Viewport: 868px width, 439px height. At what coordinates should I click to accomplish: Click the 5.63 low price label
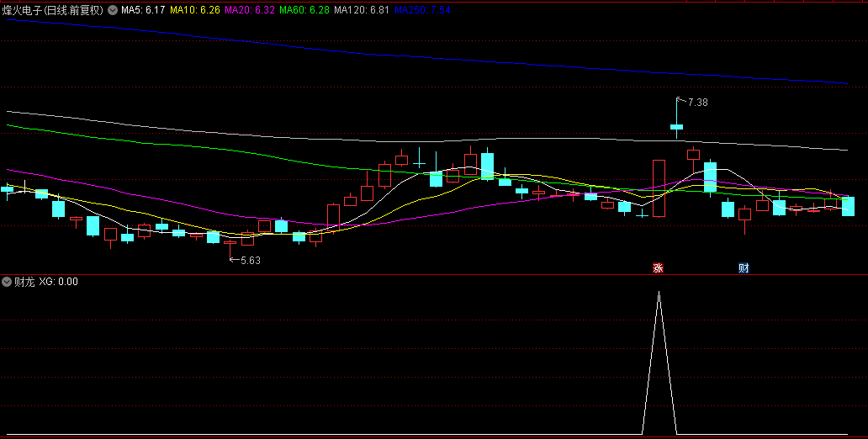(x=250, y=260)
